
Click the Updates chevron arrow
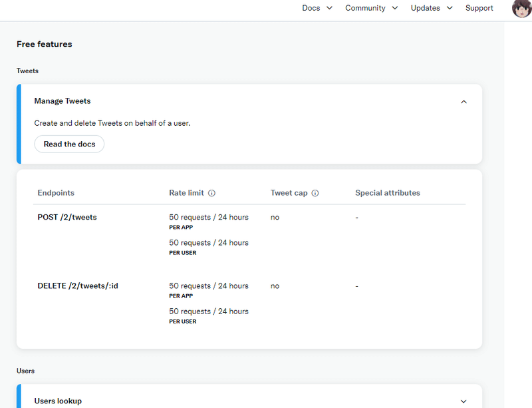[x=450, y=8]
